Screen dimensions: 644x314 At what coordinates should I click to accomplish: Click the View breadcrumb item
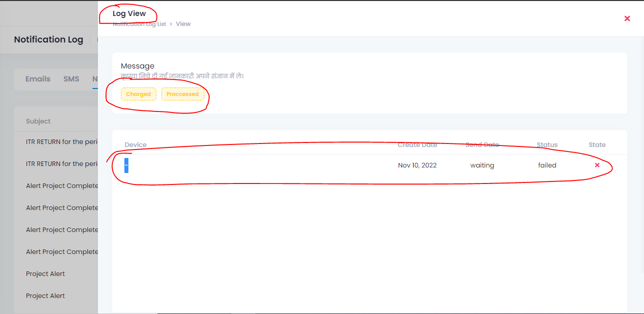183,24
